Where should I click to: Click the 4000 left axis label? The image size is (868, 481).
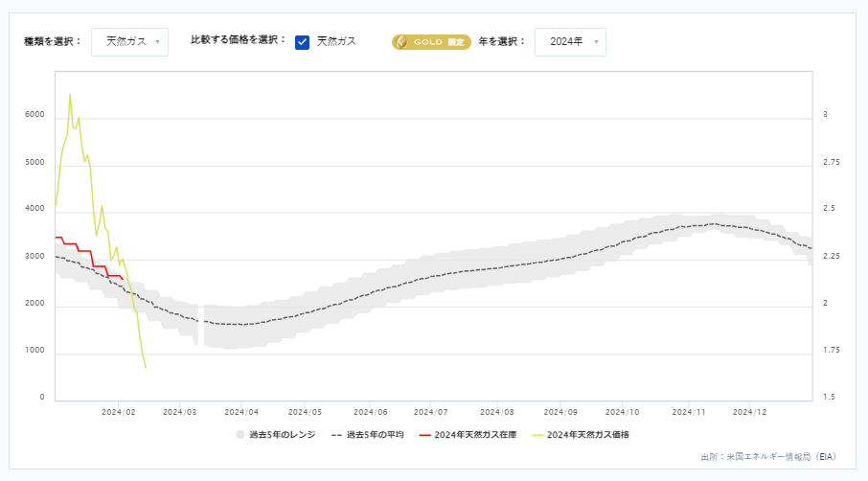tap(34, 209)
